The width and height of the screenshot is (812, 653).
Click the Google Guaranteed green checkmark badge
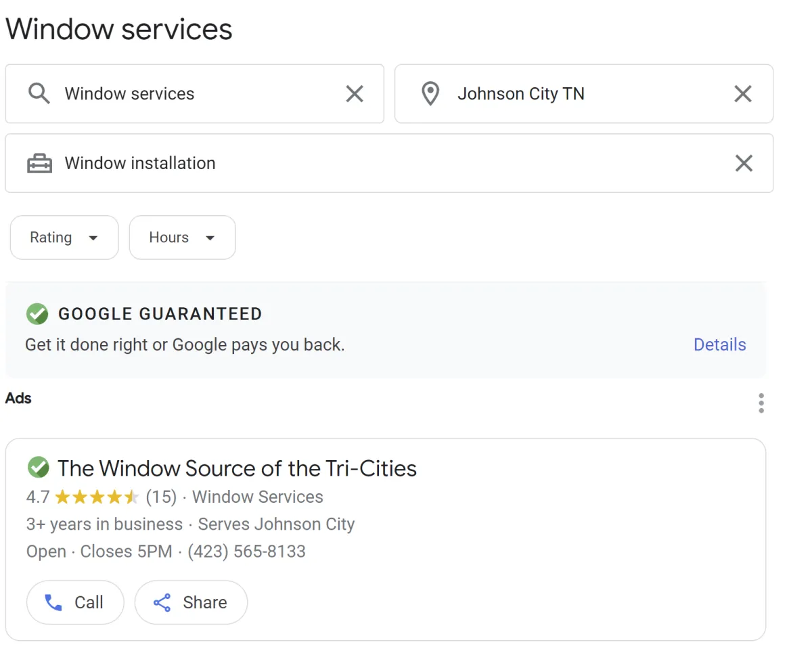[x=37, y=314]
